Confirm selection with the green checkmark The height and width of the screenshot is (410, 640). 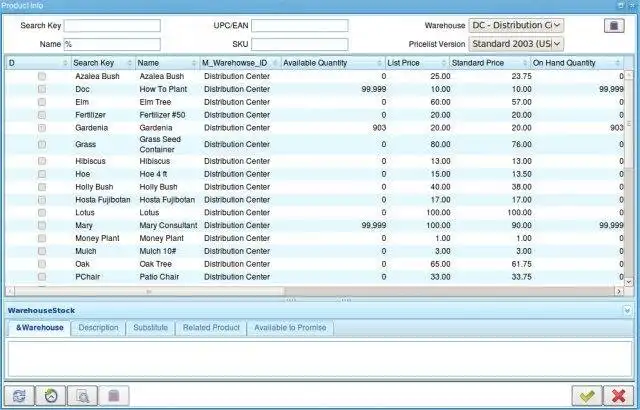pos(586,396)
